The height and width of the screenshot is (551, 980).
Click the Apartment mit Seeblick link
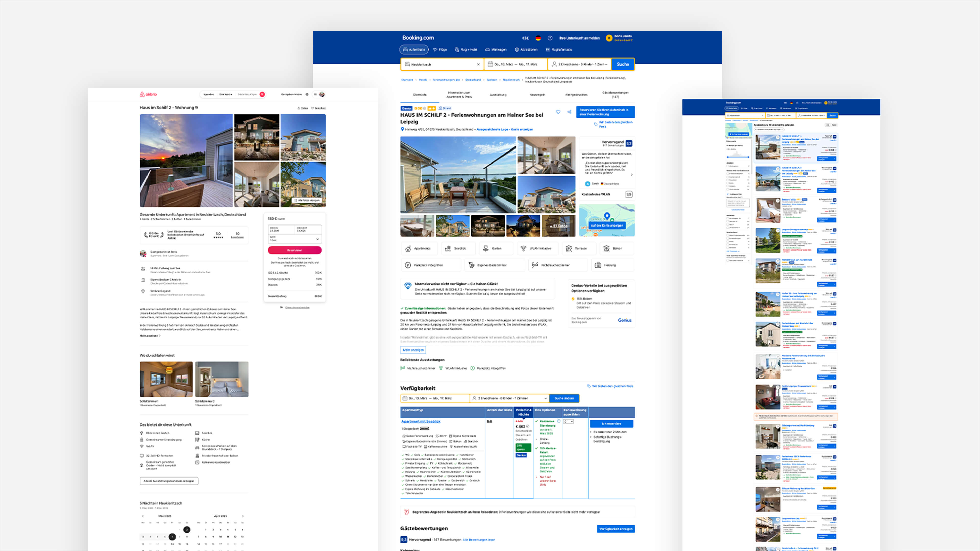tap(421, 421)
